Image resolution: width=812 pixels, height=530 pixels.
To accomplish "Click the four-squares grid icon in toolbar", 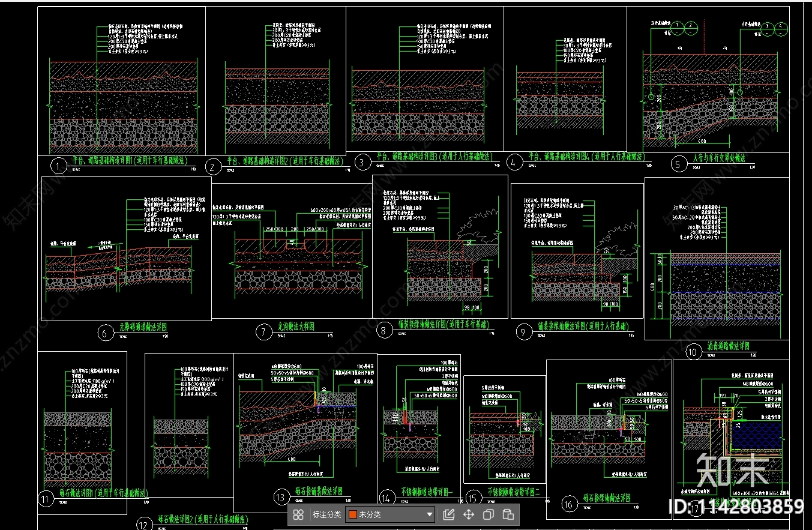I will click(x=298, y=514).
